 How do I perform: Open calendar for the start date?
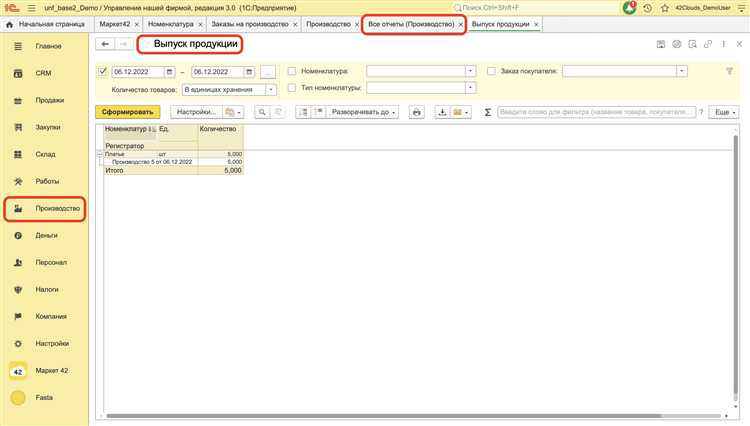[x=169, y=72]
